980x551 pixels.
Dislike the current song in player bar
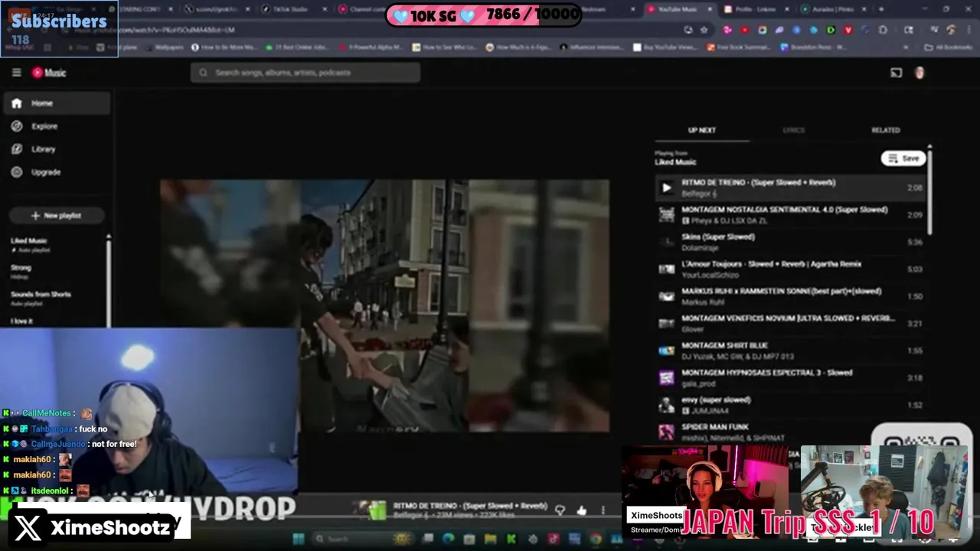560,510
